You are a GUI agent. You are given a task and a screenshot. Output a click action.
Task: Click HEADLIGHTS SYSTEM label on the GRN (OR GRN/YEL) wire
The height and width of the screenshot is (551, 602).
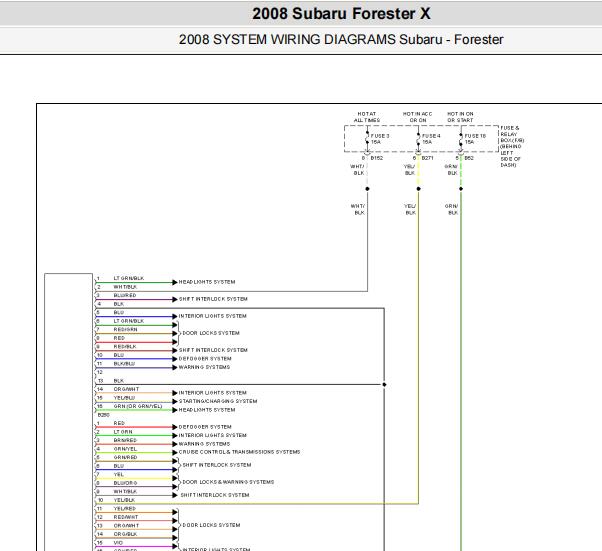tap(207, 410)
